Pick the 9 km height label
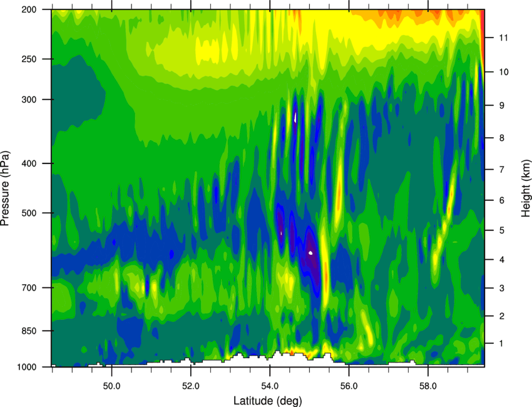 coord(502,105)
